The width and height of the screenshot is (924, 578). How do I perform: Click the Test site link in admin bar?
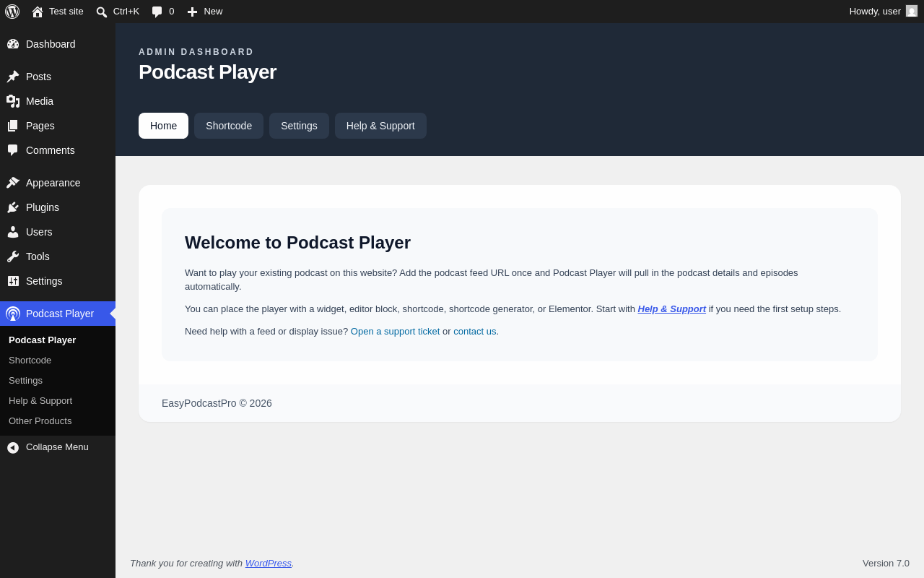pos(58,12)
